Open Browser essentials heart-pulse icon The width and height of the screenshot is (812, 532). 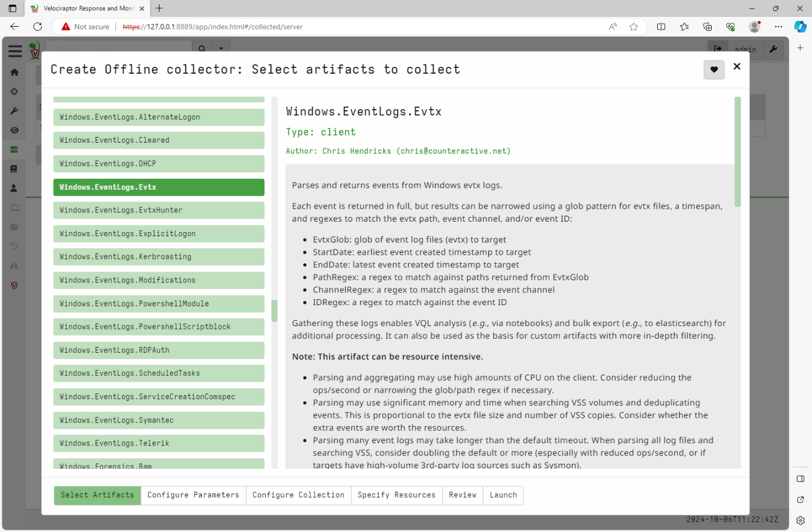[731, 27]
